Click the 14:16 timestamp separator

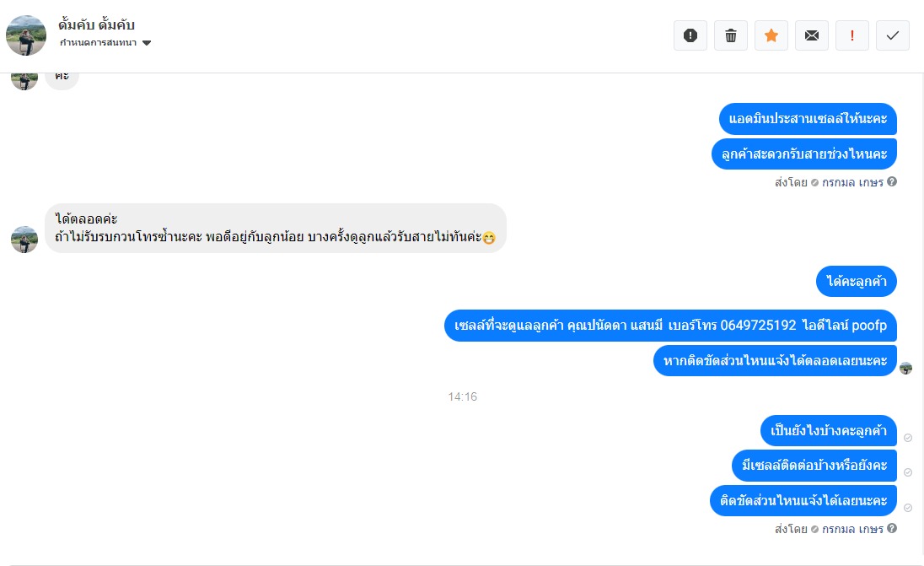463,396
